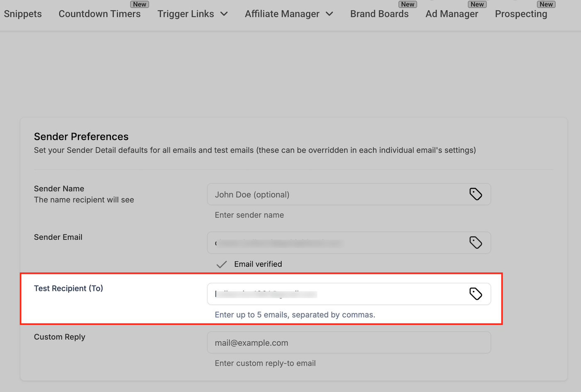Screen dimensions: 581x392
Task: Click the New badge above Brand Boards
Action: (x=408, y=4)
